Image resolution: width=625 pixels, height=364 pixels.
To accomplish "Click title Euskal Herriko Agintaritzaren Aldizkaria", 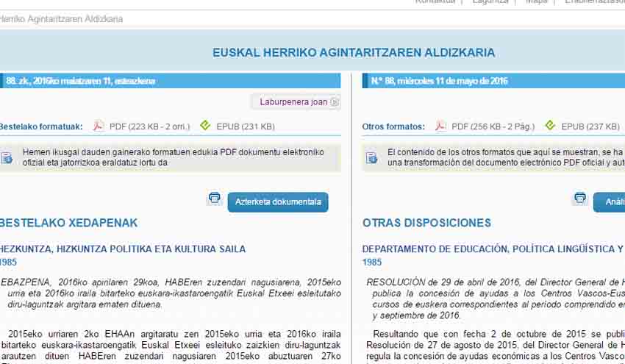I will coord(354,53).
